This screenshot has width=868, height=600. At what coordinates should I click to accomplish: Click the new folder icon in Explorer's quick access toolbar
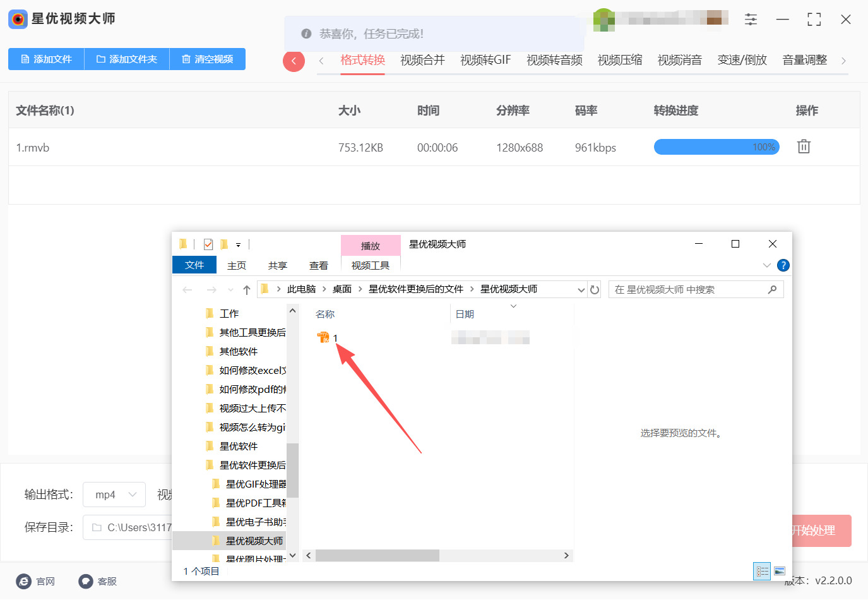coord(224,244)
